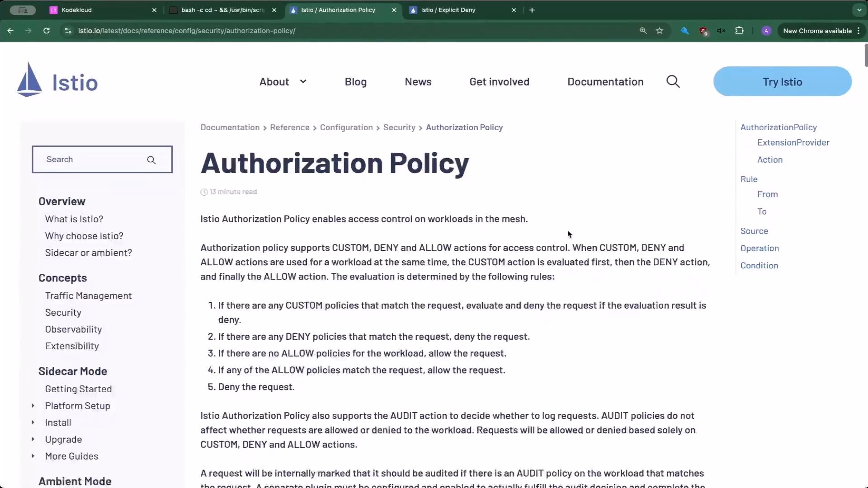
Task: Reload the Istio page
Action: tap(47, 31)
